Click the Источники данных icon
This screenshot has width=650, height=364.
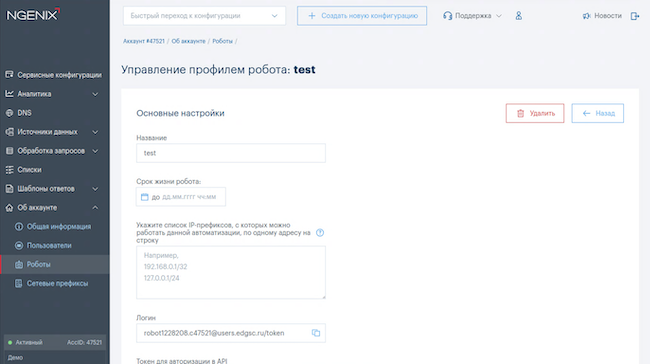click(x=9, y=132)
